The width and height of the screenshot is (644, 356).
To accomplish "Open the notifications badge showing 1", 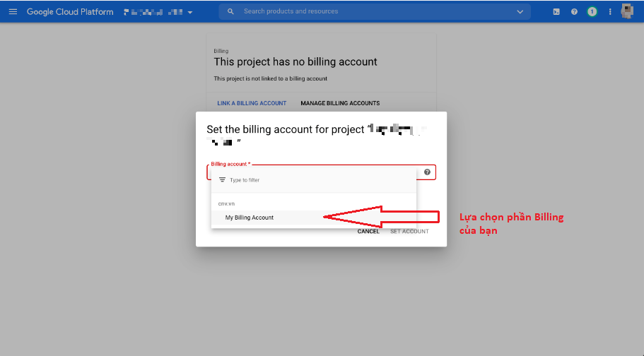I will point(592,12).
